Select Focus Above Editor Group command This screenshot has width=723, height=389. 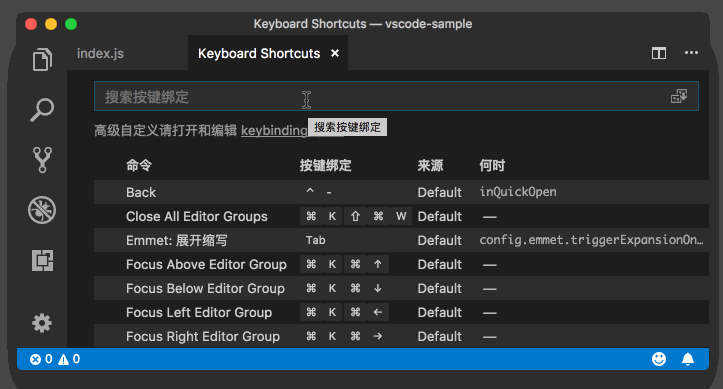(x=401, y=264)
